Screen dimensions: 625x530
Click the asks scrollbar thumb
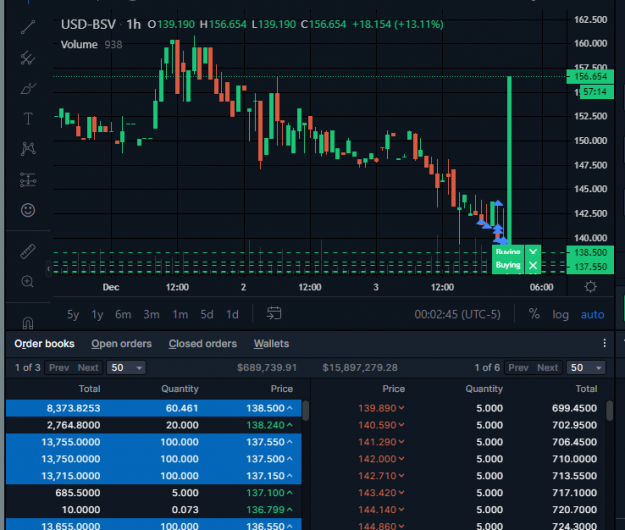click(x=609, y=410)
